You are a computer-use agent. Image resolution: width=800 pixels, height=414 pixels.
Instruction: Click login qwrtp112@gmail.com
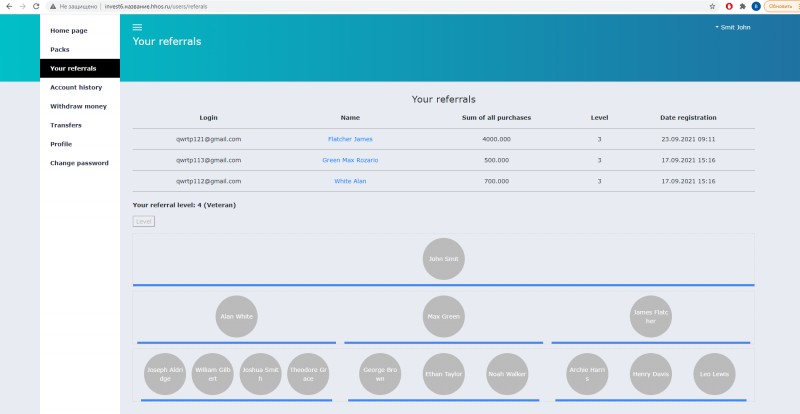click(x=208, y=181)
